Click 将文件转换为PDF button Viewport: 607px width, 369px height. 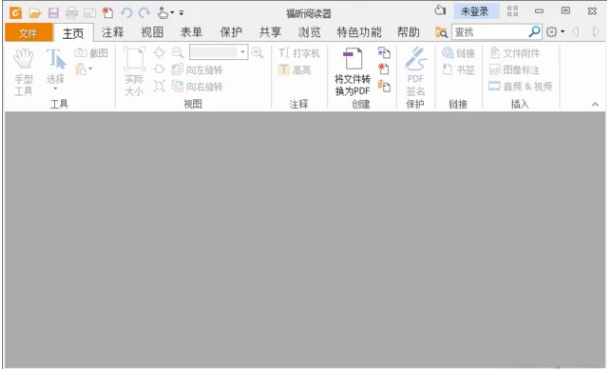coord(352,72)
